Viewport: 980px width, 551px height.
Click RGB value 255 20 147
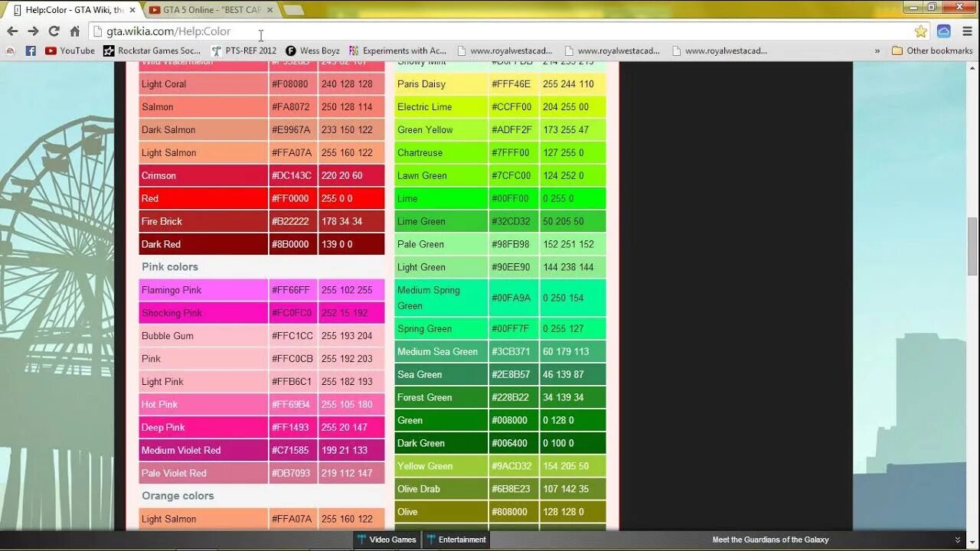coord(345,428)
